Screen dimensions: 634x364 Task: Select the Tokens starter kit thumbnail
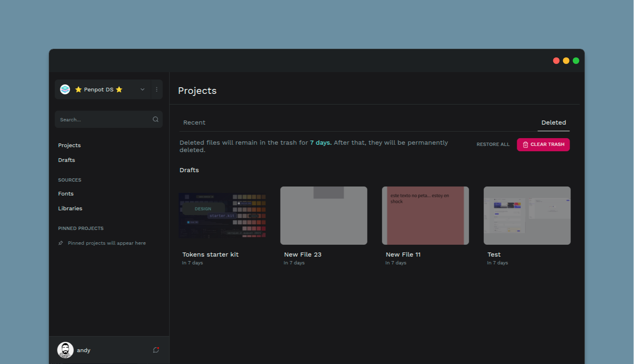(222, 216)
